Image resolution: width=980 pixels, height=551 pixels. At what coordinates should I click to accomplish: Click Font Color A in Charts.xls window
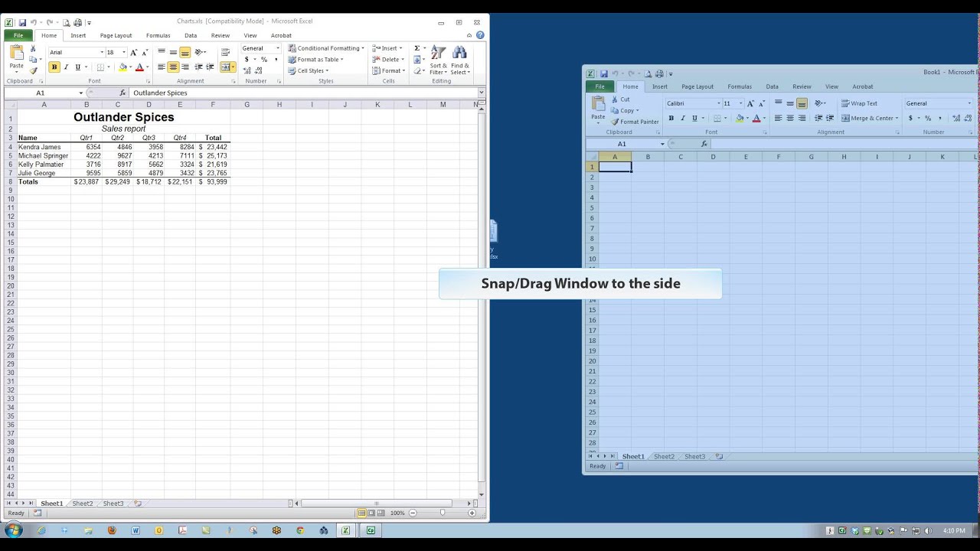[139, 67]
